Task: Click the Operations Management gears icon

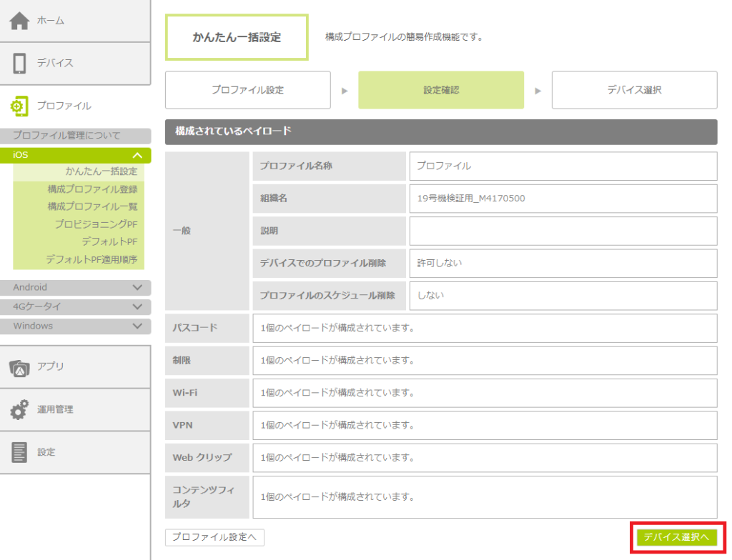Action: point(19,410)
